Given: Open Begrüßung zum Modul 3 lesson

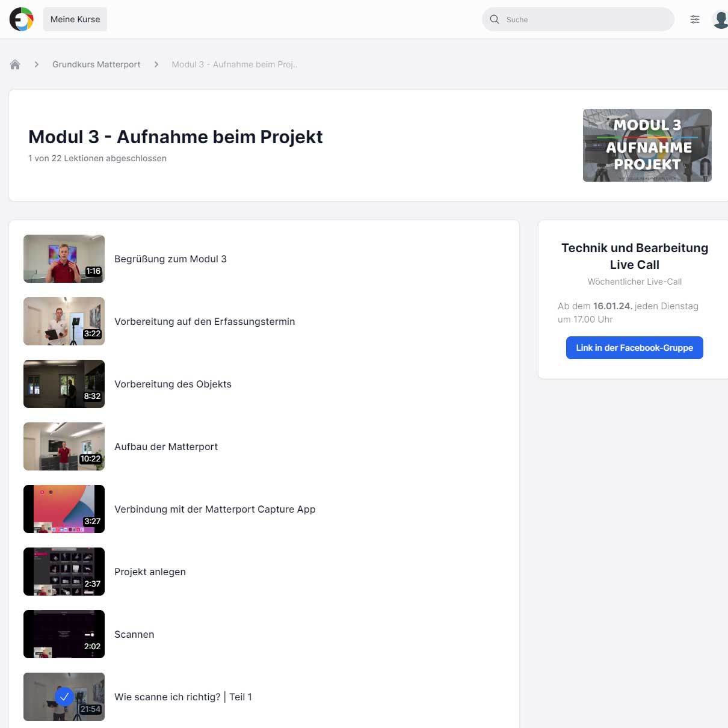Looking at the screenshot, I should (x=170, y=259).
